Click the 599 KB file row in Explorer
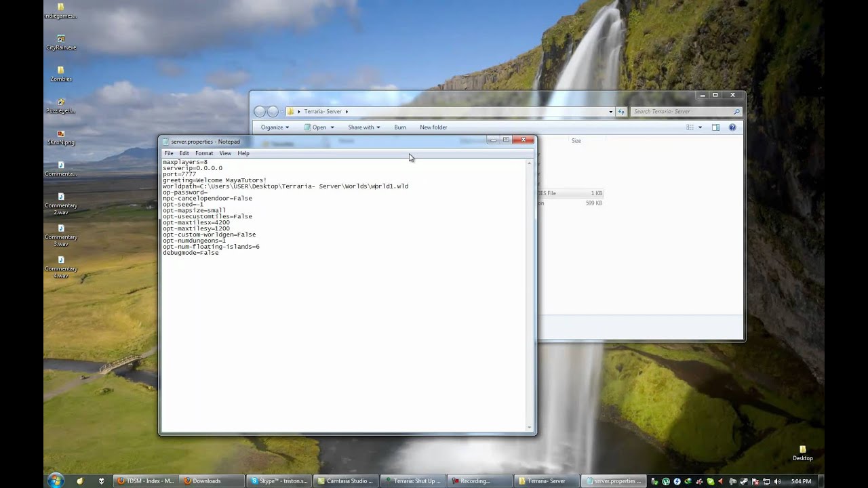This screenshot has height=488, width=868. (570, 203)
